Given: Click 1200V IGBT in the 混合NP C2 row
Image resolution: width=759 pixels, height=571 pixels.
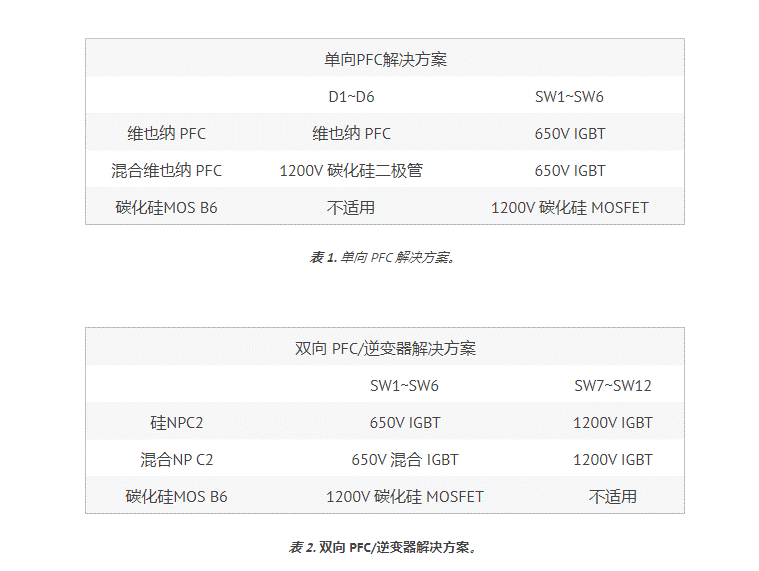Looking at the screenshot, I should [613, 460].
